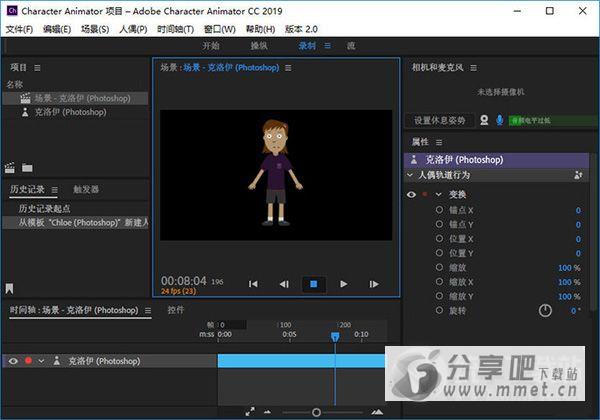
Task: Toggle the microphone input icon
Action: (499, 120)
